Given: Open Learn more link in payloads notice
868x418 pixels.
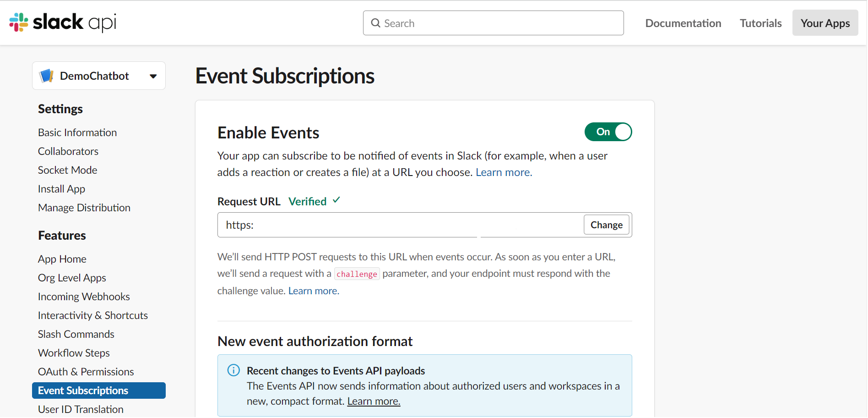Looking at the screenshot, I should 374,401.
